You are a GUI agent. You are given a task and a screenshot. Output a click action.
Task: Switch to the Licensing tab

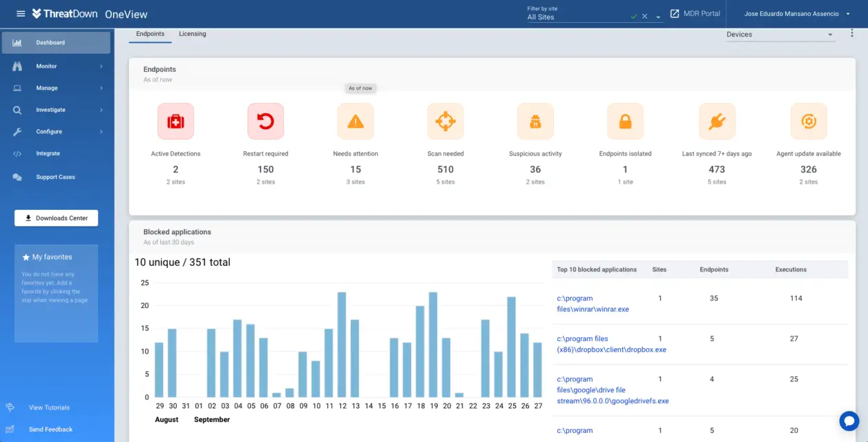[x=192, y=33]
